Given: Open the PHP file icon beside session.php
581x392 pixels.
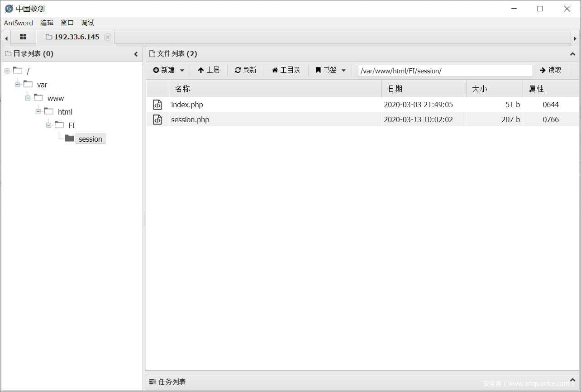Looking at the screenshot, I should click(158, 120).
